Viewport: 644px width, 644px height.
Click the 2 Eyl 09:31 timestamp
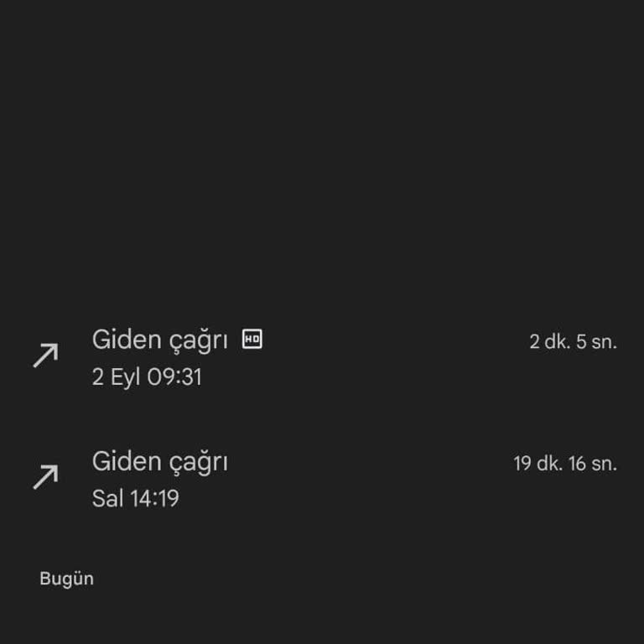tap(147, 377)
